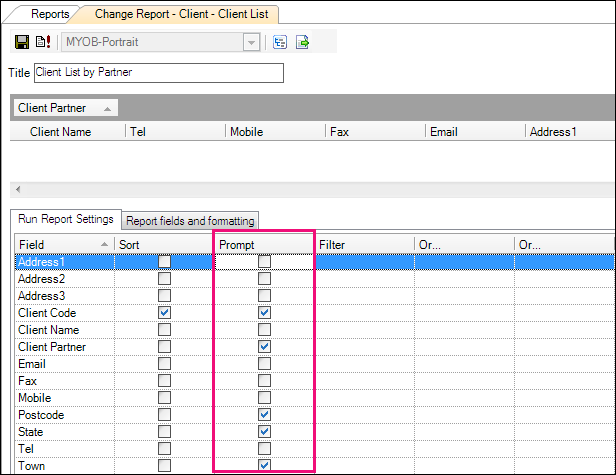Click the run report icon with exclamation mark

coord(42,42)
